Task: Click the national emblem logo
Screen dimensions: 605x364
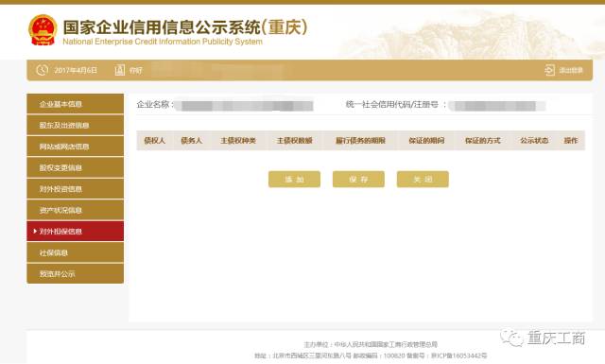Action: tap(43, 29)
